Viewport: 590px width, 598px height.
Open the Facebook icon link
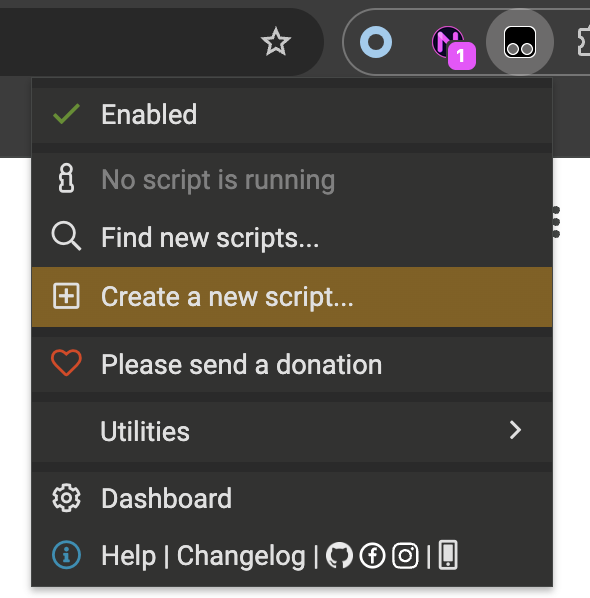click(x=372, y=556)
